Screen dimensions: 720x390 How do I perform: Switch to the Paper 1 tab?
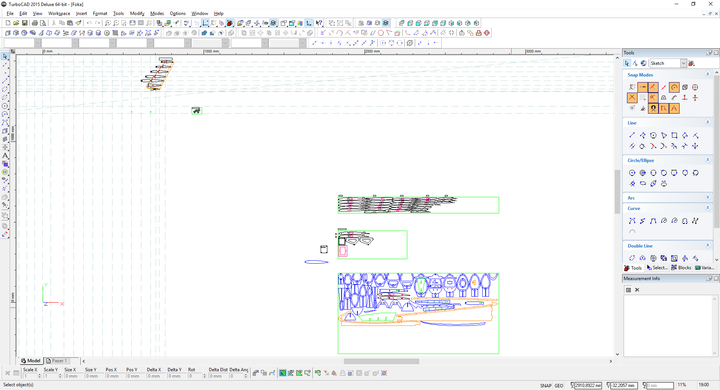tap(57, 361)
